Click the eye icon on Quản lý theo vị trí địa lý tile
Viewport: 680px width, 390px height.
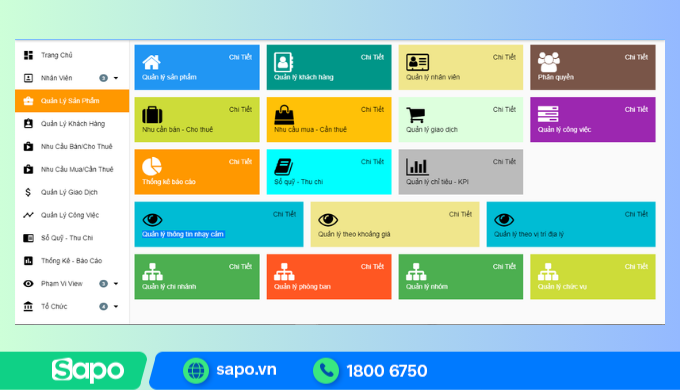point(504,220)
